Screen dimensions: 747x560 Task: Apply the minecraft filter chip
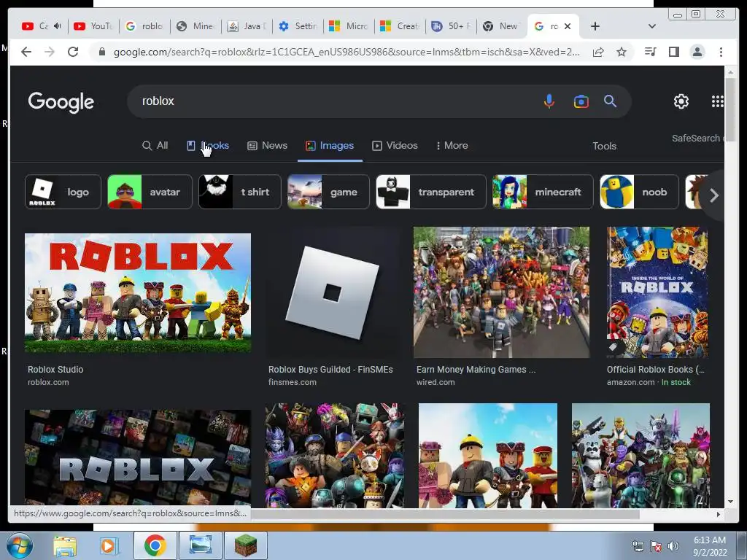pos(543,192)
